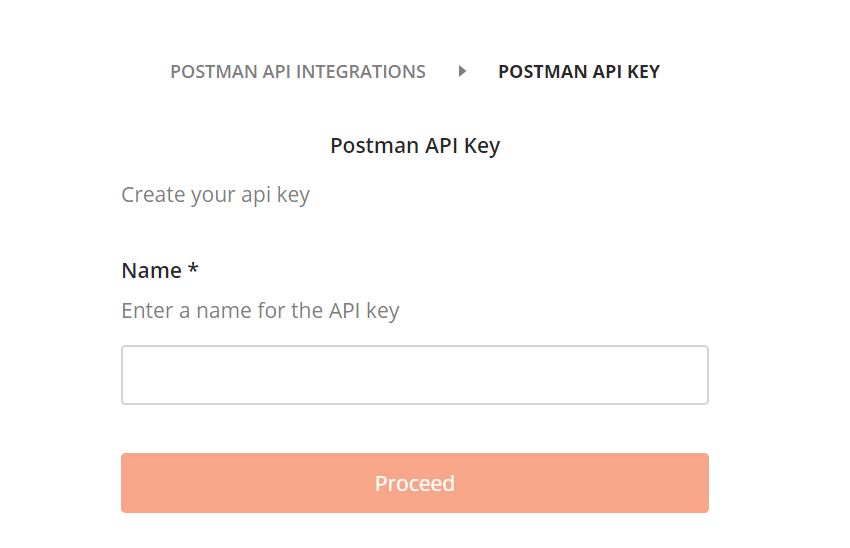Go back to Postman API Integrations breadcrumb
Screen dimensions: 850x548
pyautogui.click(x=298, y=72)
